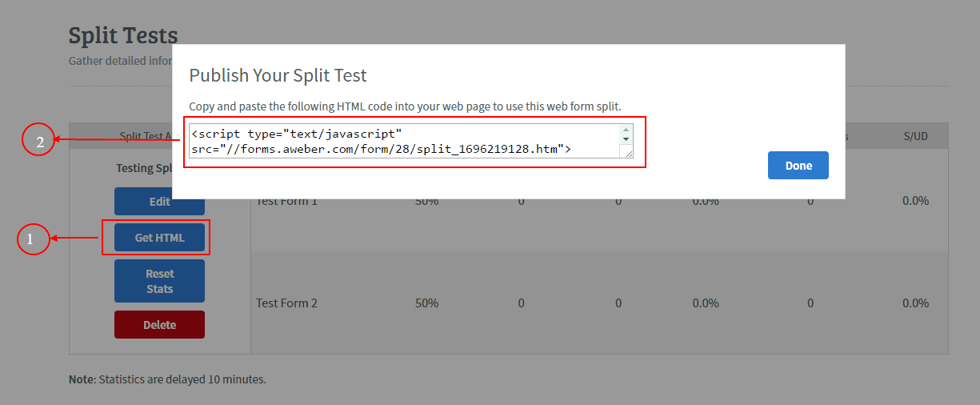Click the code box scroll down arrow
This screenshot has width=980, height=405.
point(626,139)
